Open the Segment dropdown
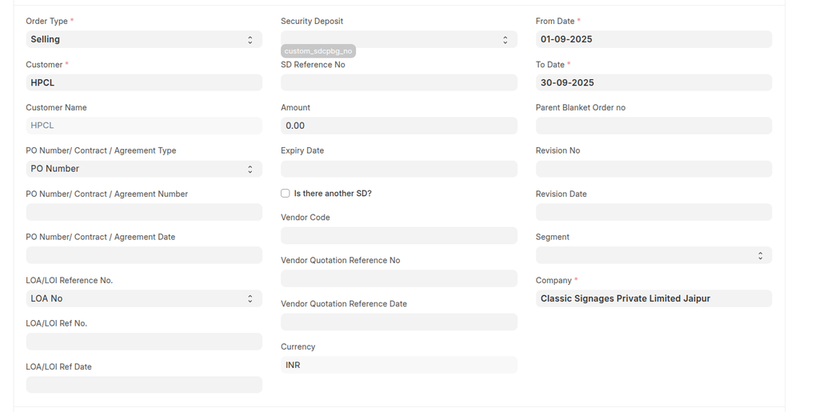Screen dimensions: 819x412 (x=653, y=256)
